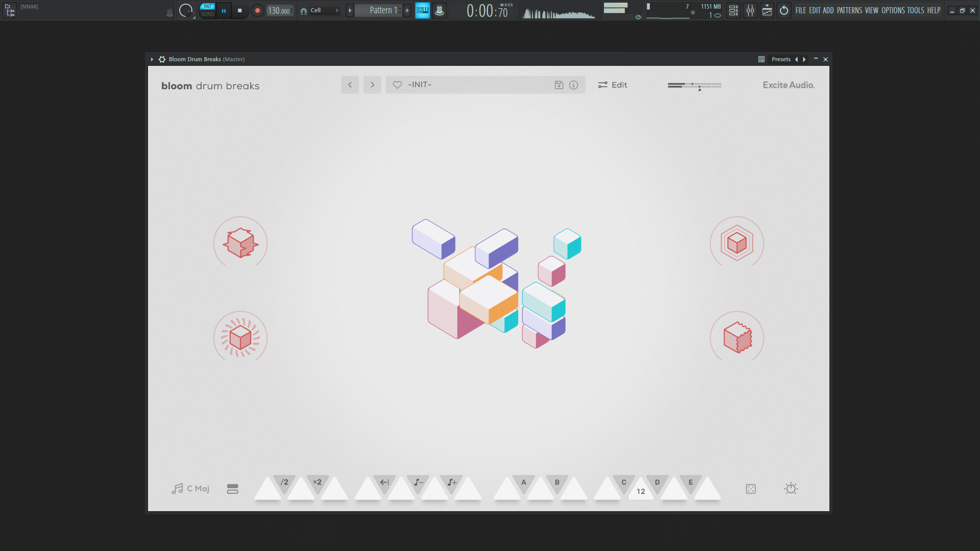The image size is (980, 551).
Task: Click the small cyan cube in the visualization
Action: [567, 243]
